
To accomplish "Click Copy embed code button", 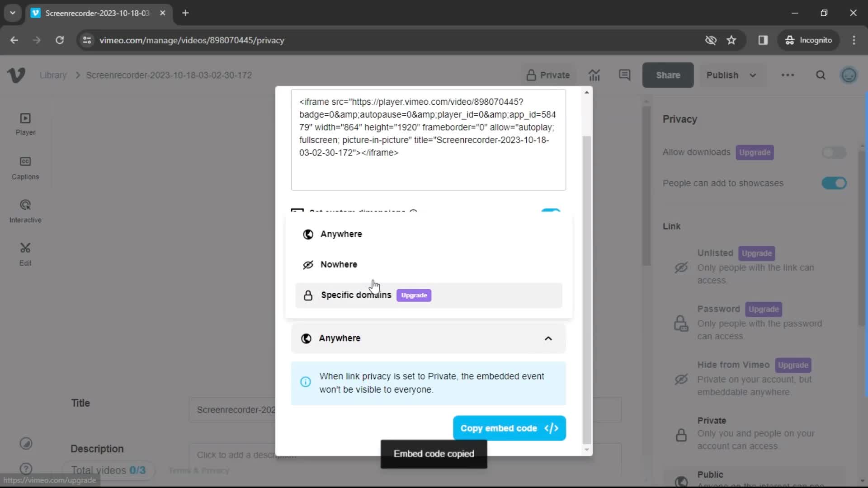I will click(x=509, y=428).
